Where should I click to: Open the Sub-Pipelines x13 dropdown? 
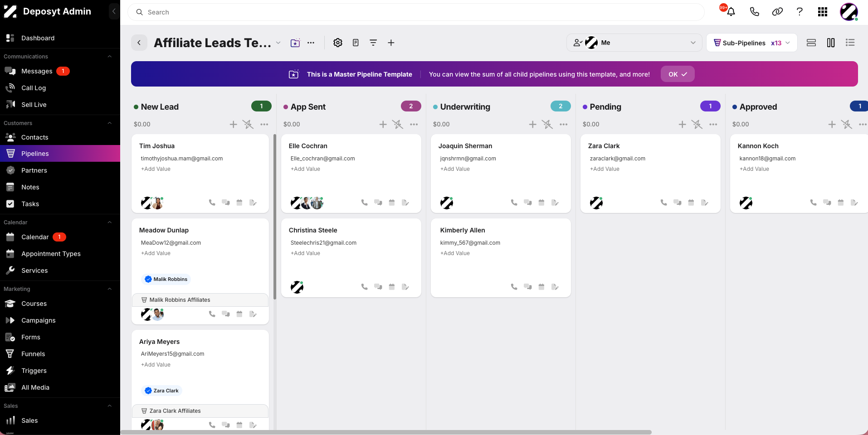[x=751, y=43]
